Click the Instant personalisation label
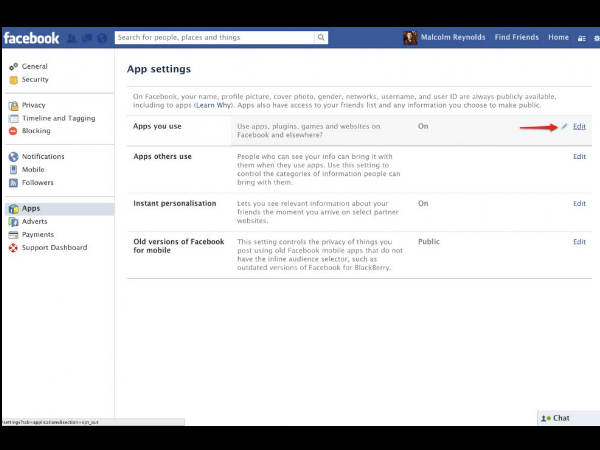This screenshot has height=450, width=600. (174, 204)
